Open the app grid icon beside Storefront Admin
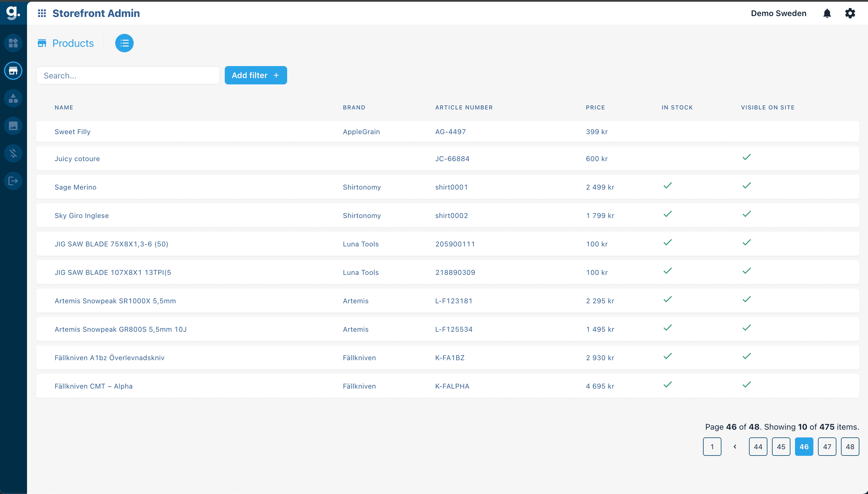The width and height of the screenshot is (868, 494). tap(42, 13)
